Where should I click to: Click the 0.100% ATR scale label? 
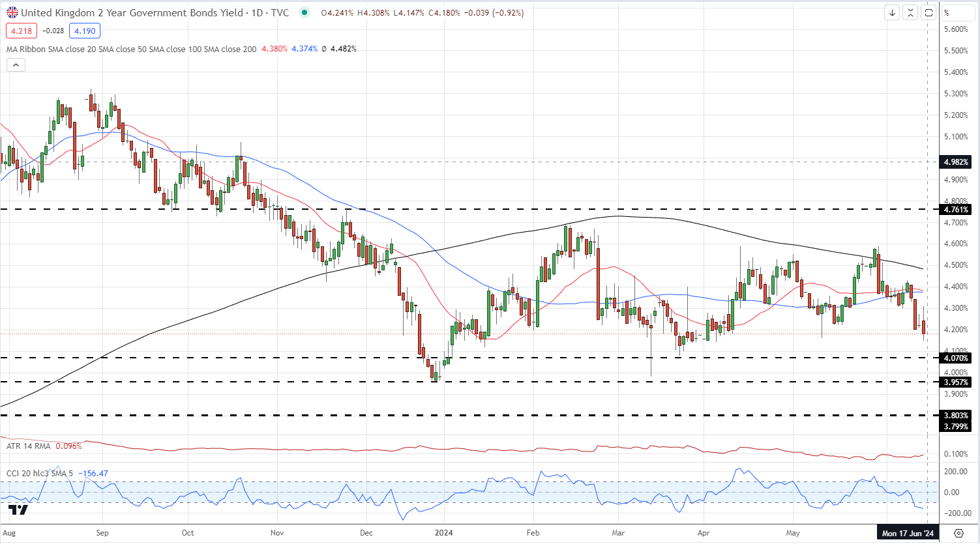(x=956, y=454)
